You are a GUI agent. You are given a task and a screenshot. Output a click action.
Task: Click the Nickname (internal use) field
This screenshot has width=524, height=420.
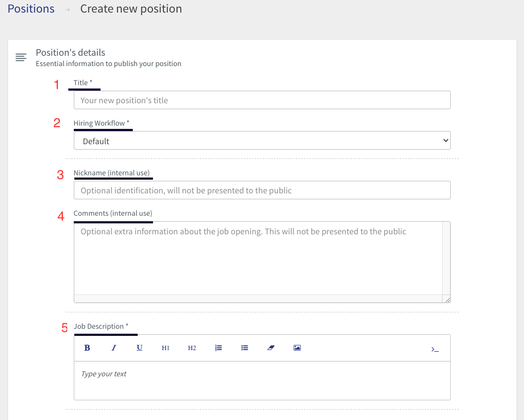click(262, 190)
